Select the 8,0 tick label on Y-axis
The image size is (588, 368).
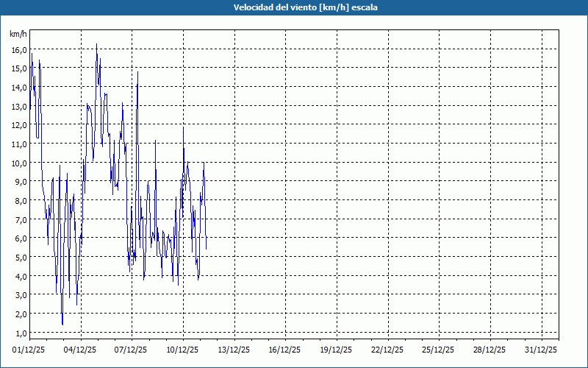coord(18,200)
